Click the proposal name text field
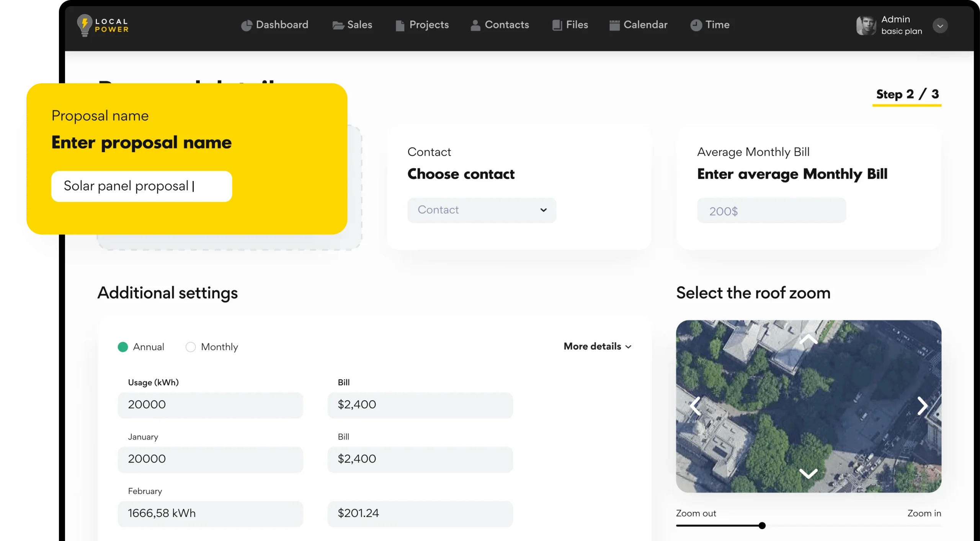The height and width of the screenshot is (541, 980). pyautogui.click(x=142, y=186)
